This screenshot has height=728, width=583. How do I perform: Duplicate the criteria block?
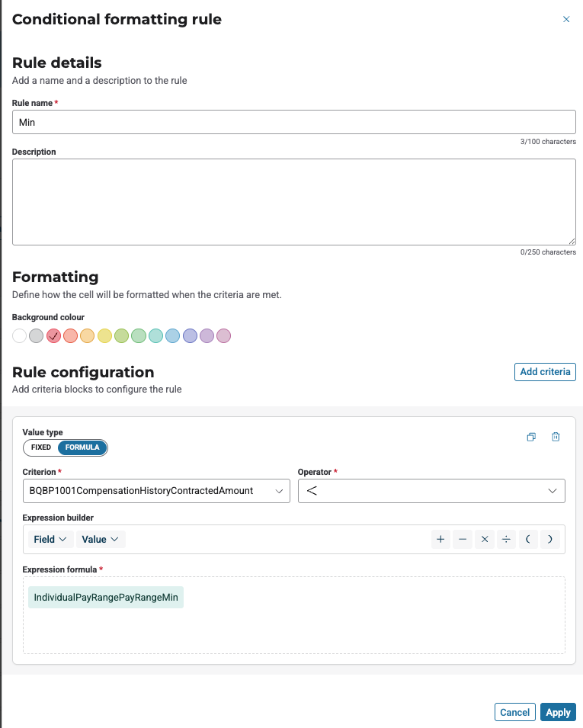[x=531, y=437]
